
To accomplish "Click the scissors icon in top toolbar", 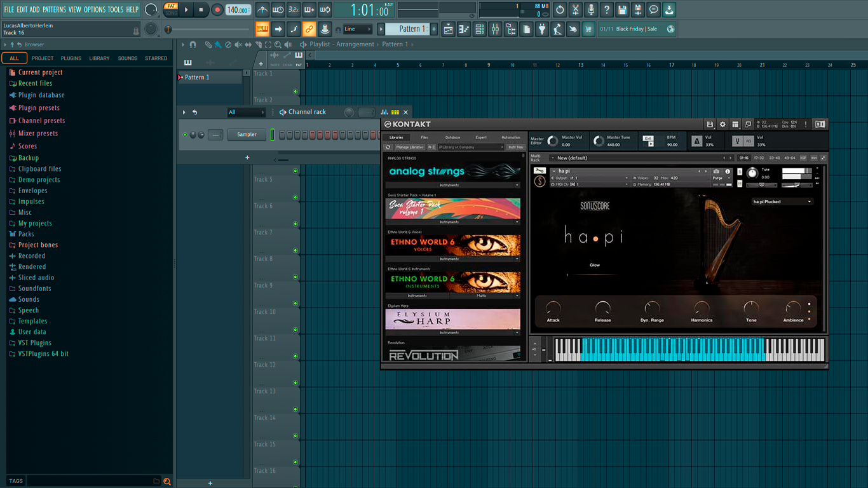I will tap(575, 10).
